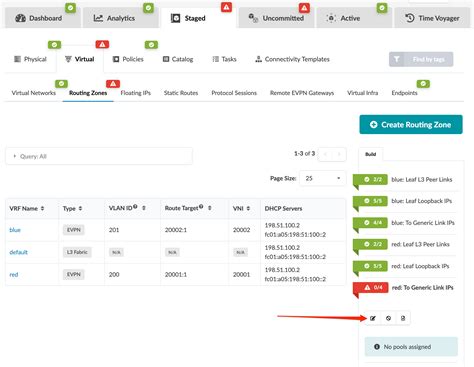
Task: Click the red warning badge above Virtual
Action: pos(102,44)
